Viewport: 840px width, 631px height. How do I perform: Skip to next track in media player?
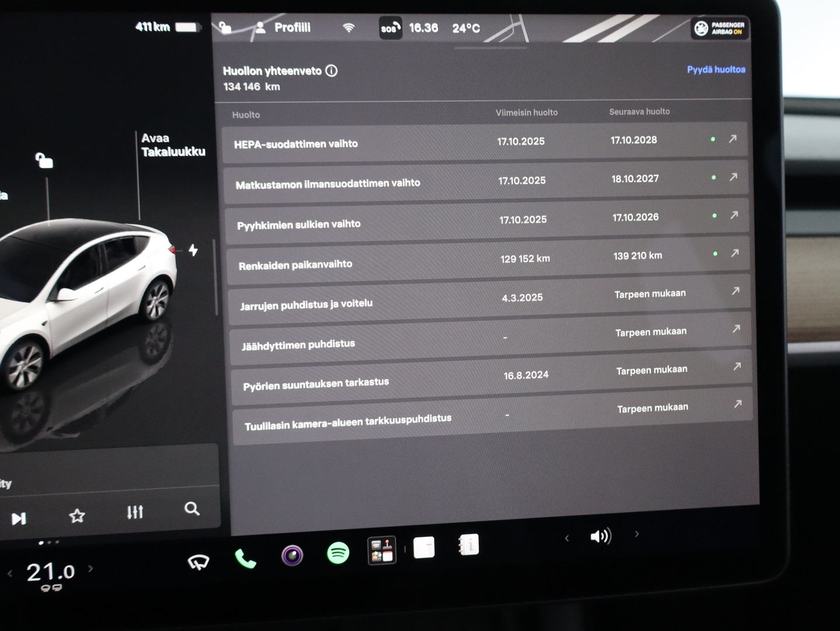tap(19, 518)
